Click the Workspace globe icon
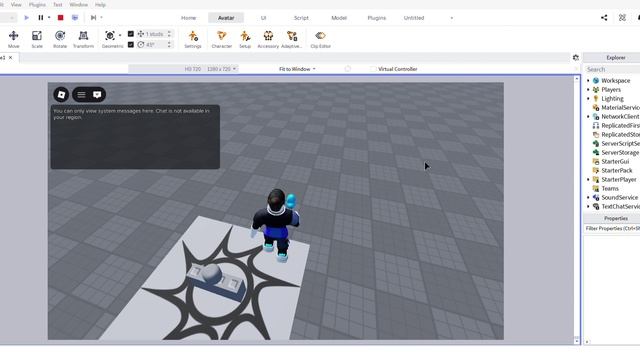 click(x=596, y=81)
